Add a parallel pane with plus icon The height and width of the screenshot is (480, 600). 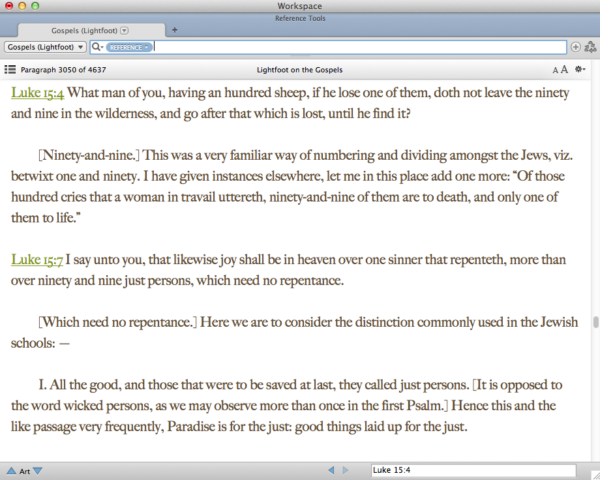click(575, 47)
